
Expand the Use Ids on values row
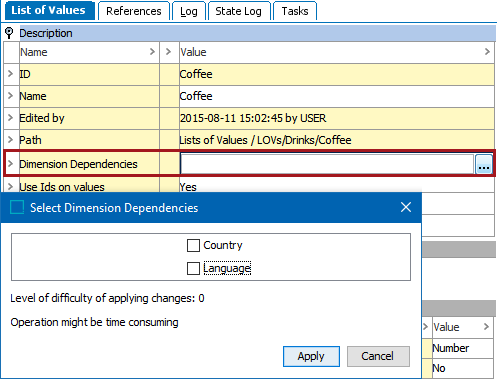[x=10, y=186]
